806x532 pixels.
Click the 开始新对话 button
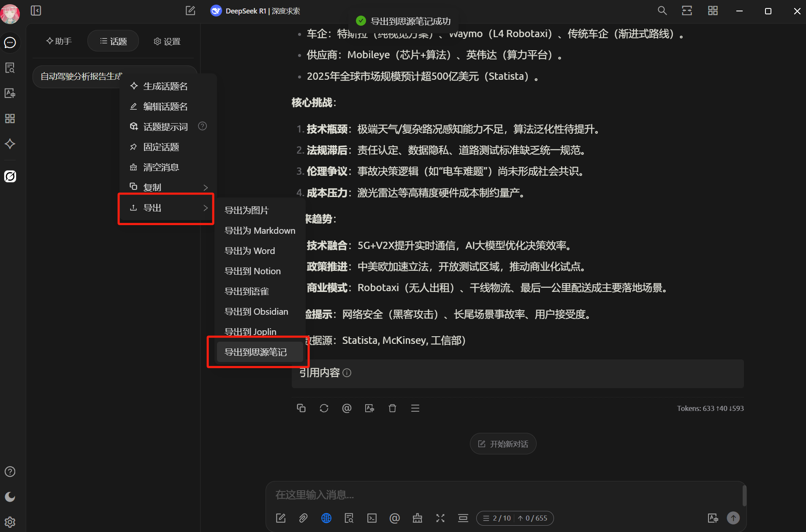(503, 444)
